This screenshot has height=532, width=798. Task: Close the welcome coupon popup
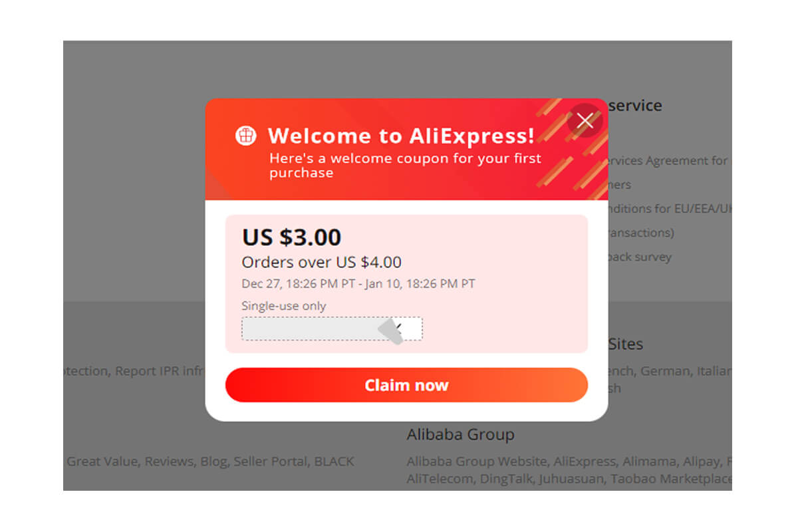click(585, 120)
